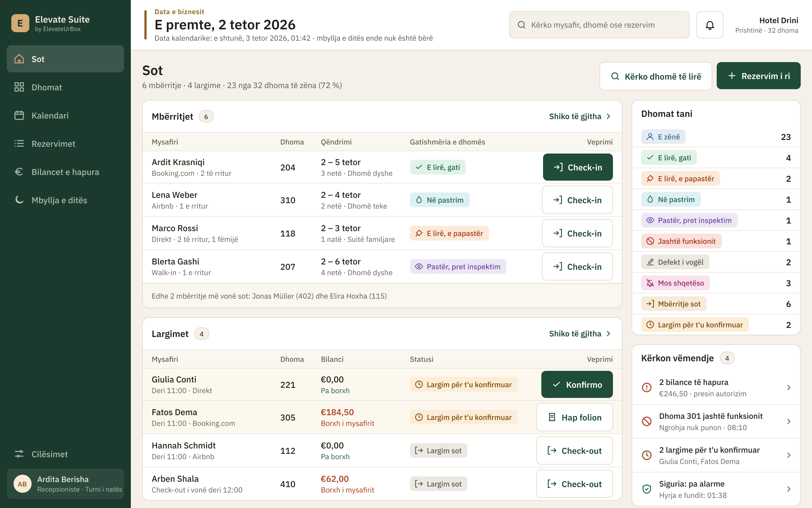812x508 pixels.
Task: Open Fatos Dema's folio with Hap folion
Action: [x=574, y=417]
